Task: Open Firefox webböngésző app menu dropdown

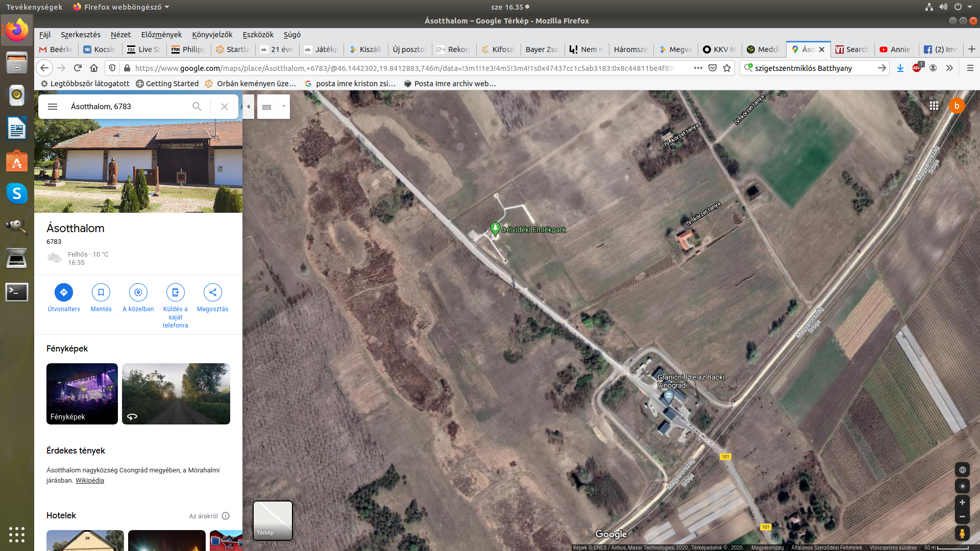Action: [x=121, y=7]
